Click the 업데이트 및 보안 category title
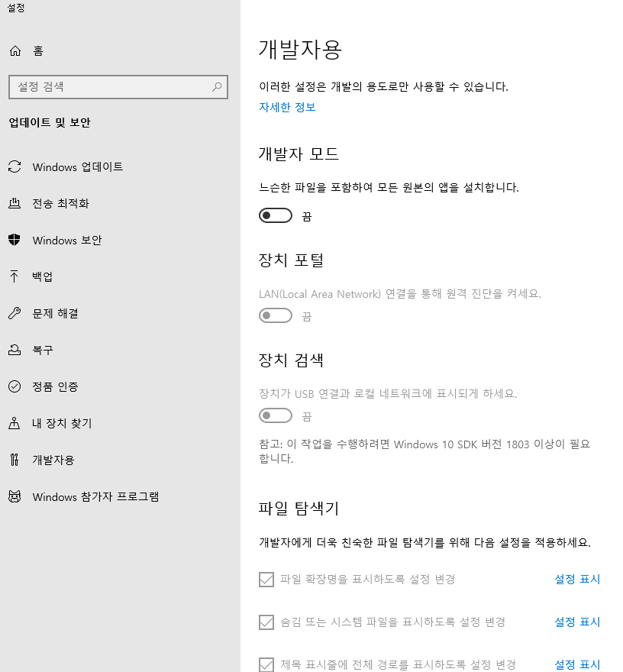This screenshot has width=623, height=672. pos(50,123)
